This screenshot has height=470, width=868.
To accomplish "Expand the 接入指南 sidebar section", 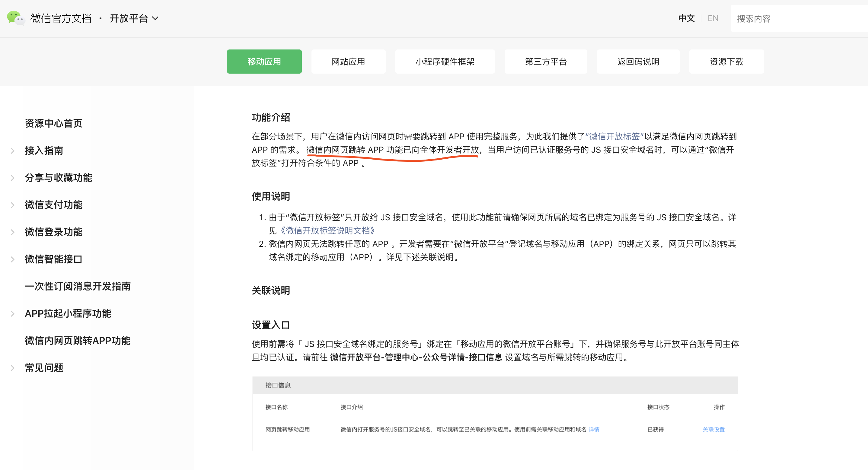I will (12, 151).
